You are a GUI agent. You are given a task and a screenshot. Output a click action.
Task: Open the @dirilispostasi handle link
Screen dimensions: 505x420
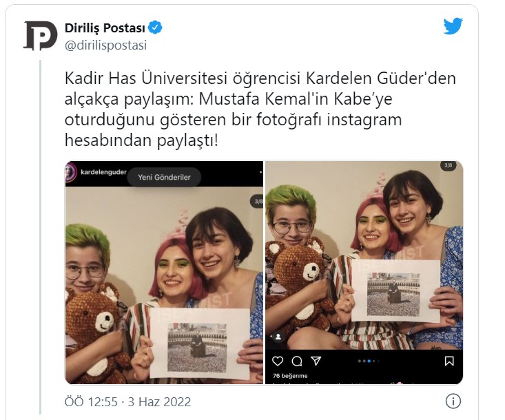click(105, 45)
